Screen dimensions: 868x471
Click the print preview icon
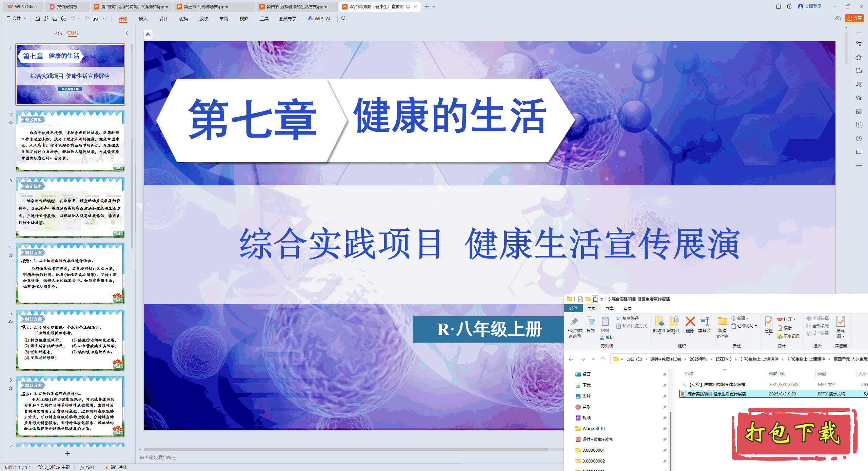[64, 18]
